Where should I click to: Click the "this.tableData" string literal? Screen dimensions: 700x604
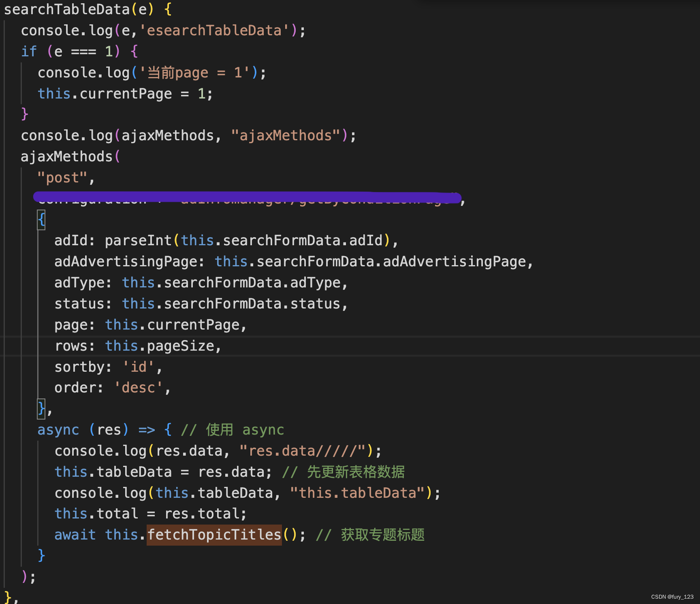(358, 493)
